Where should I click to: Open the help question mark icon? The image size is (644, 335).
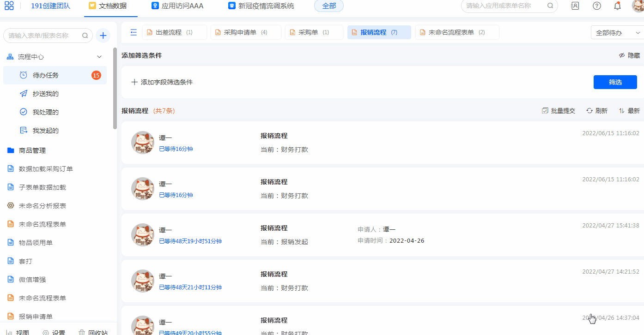[x=597, y=6]
